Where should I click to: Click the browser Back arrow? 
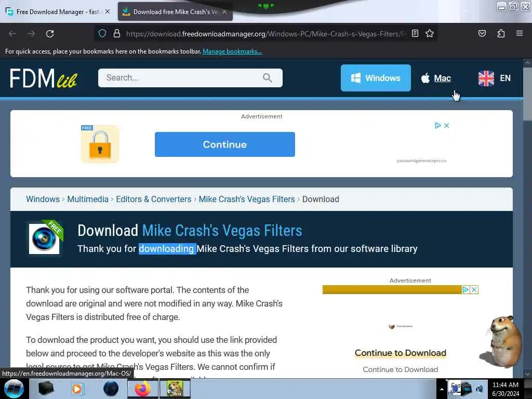(12, 34)
